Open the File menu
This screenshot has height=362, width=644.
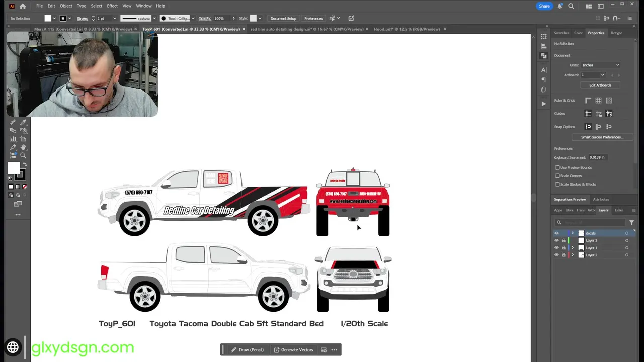(39, 6)
